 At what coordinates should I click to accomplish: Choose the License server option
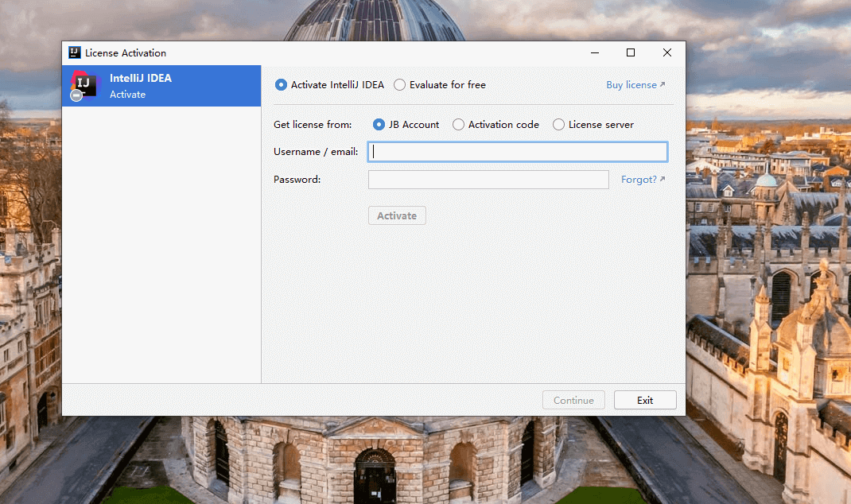[x=558, y=125]
